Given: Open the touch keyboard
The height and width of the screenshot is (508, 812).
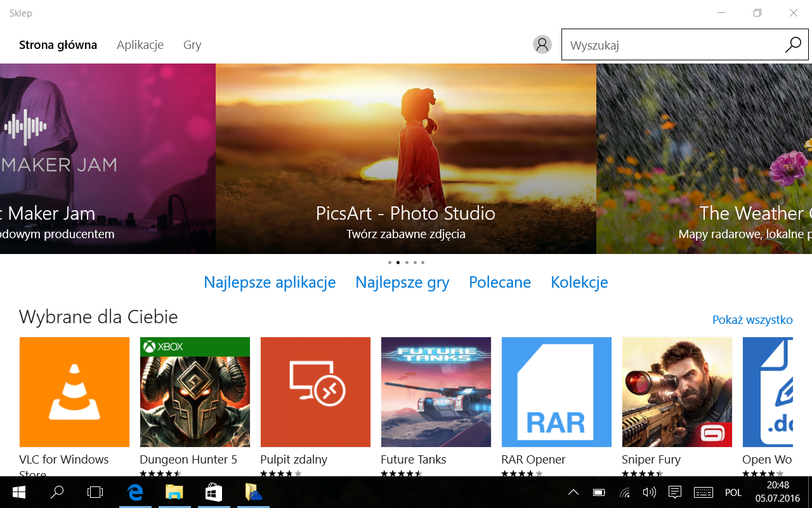Looking at the screenshot, I should (704, 492).
